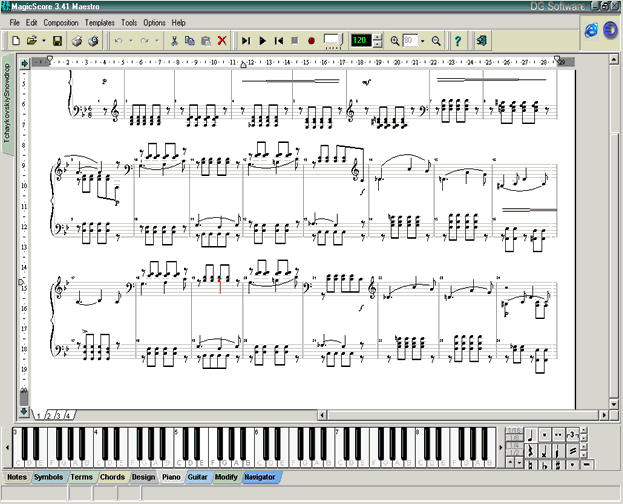
Task: Zoom in with the plus magnifier icon
Action: point(395,41)
